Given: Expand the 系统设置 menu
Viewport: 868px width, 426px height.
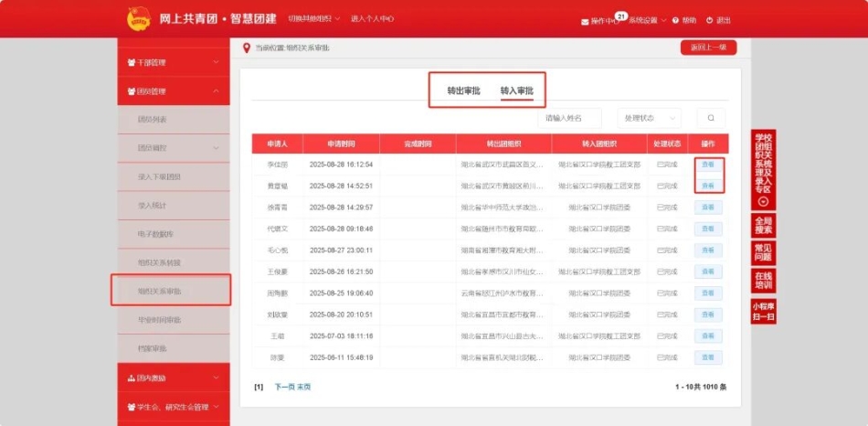Looking at the screenshot, I should pyautogui.click(x=648, y=20).
